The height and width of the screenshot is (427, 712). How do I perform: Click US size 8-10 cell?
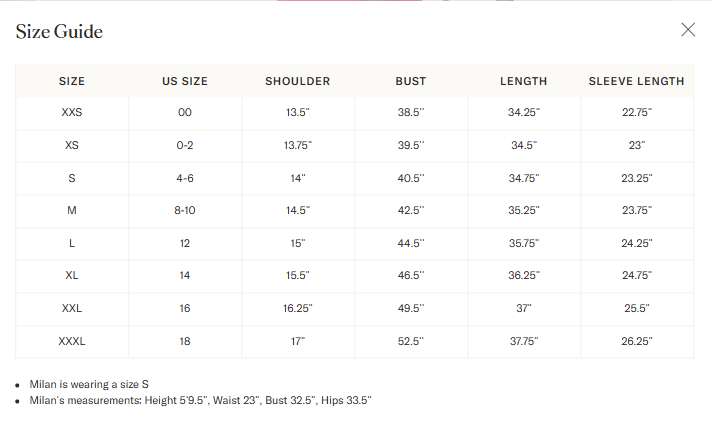pyautogui.click(x=185, y=210)
